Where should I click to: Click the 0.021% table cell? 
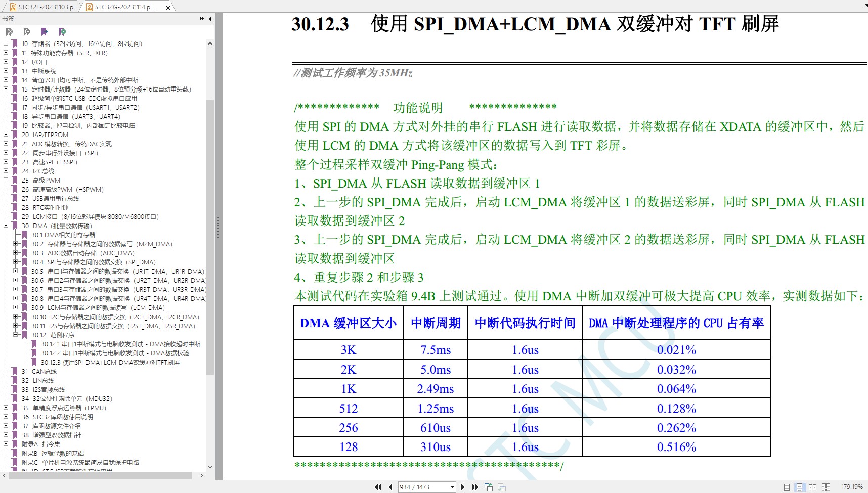676,350
